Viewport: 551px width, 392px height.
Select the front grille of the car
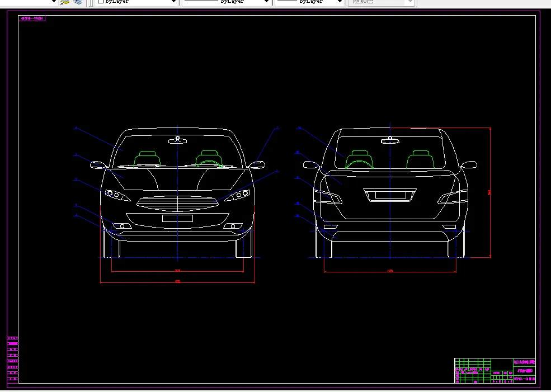tap(177, 204)
